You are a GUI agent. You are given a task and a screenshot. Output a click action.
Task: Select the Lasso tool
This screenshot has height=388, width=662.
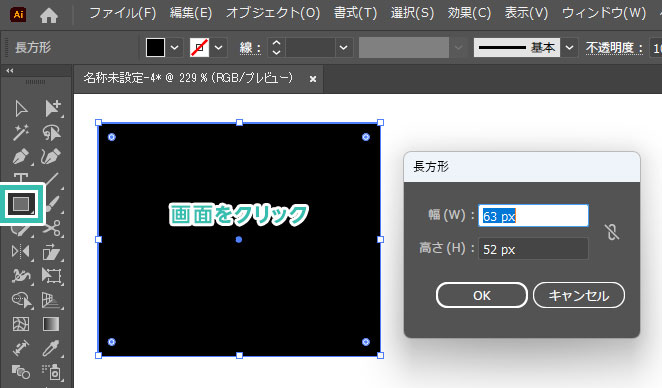[x=52, y=133]
